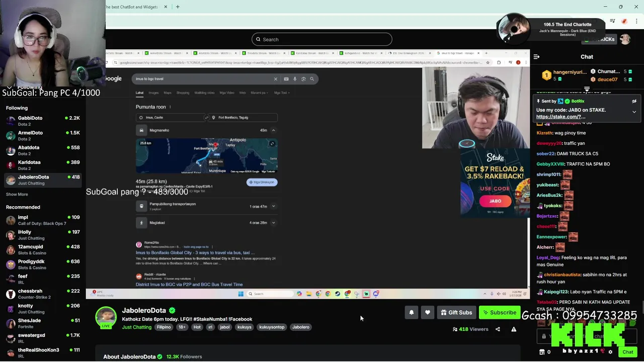The image size is (644, 362).
Task: Open chessbrah recommended channel
Action: (43, 294)
